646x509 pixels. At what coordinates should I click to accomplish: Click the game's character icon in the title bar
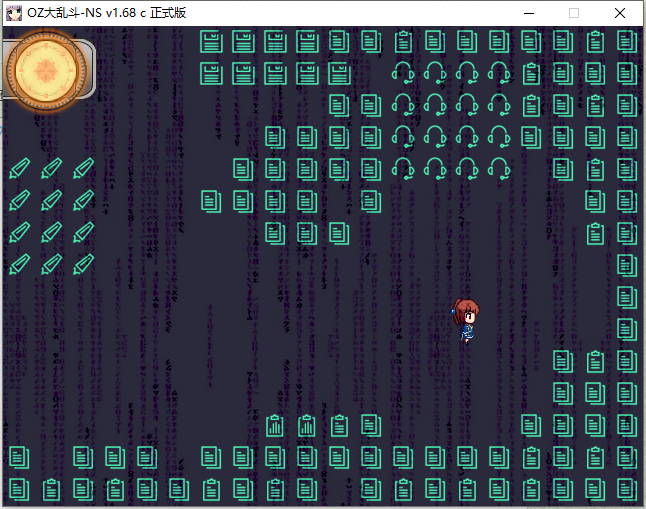(x=14, y=13)
